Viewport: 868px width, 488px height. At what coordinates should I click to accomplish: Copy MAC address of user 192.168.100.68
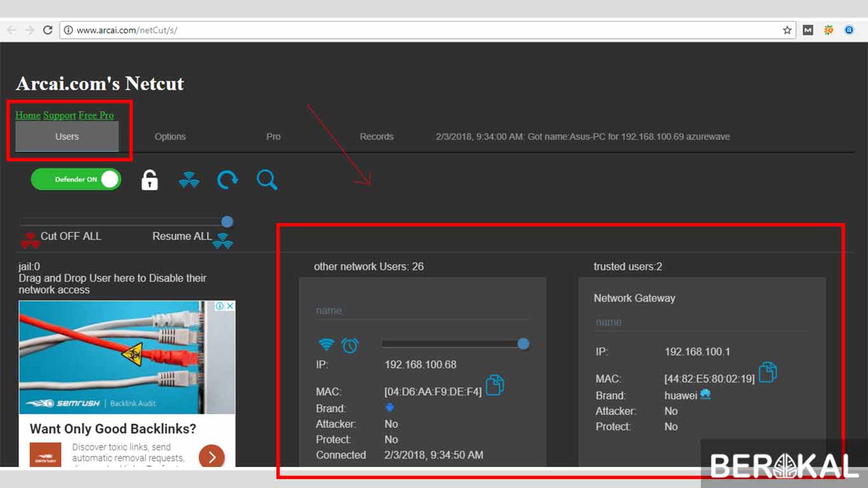494,384
